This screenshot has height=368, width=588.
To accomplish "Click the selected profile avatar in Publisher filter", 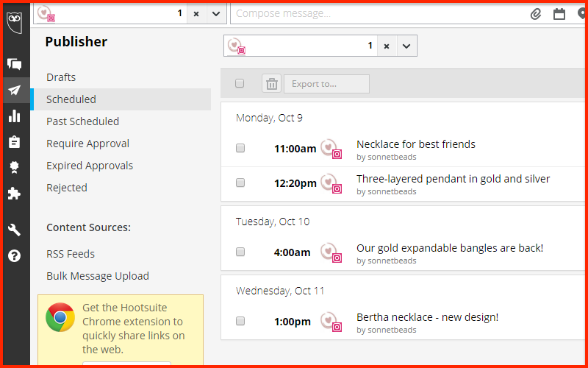I will (x=237, y=46).
